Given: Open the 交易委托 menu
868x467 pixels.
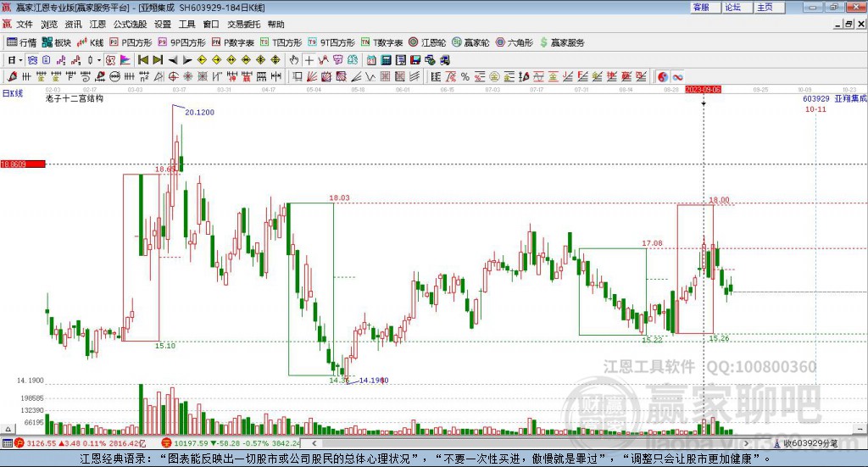Looking at the screenshot, I should pyautogui.click(x=243, y=25).
